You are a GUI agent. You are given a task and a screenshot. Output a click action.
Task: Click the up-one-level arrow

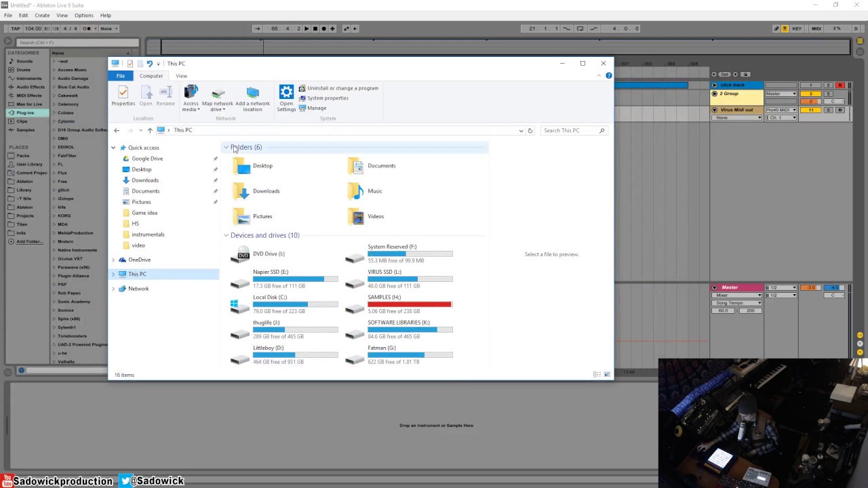[150, 130]
